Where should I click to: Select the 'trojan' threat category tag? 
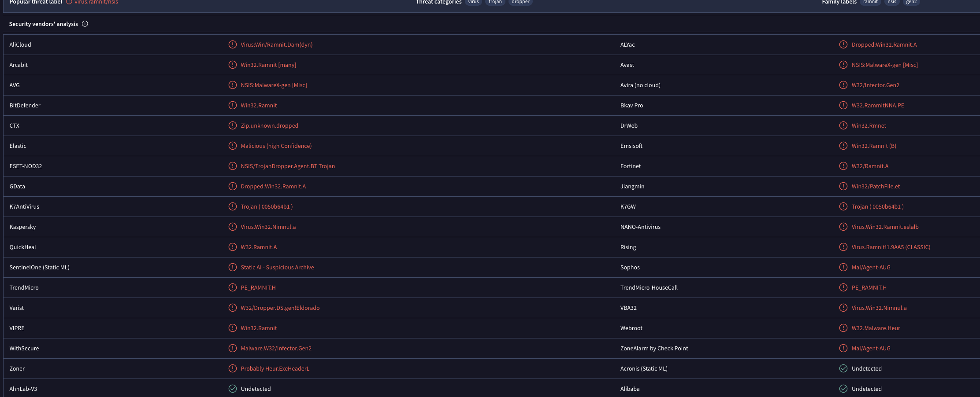(495, 2)
